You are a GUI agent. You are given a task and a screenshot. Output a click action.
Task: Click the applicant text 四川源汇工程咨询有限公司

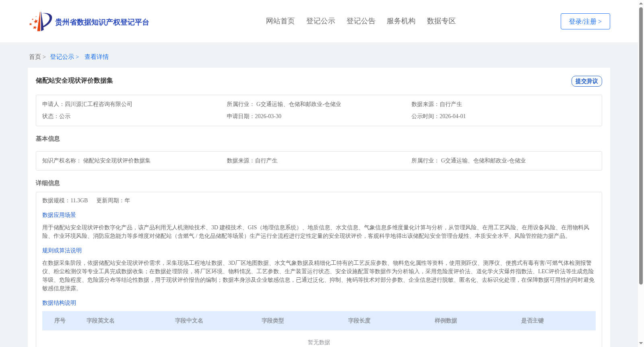pyautogui.click(x=99, y=104)
